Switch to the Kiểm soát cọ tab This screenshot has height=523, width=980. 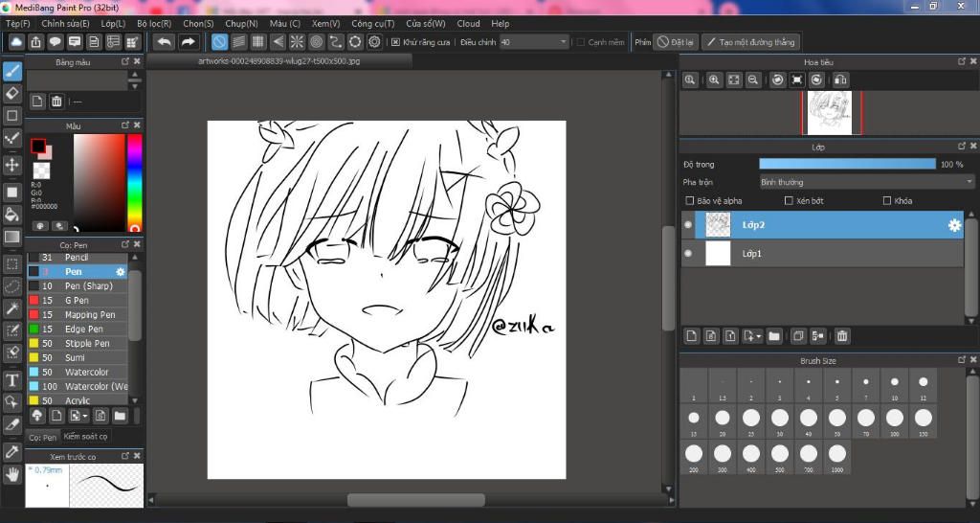(85, 437)
